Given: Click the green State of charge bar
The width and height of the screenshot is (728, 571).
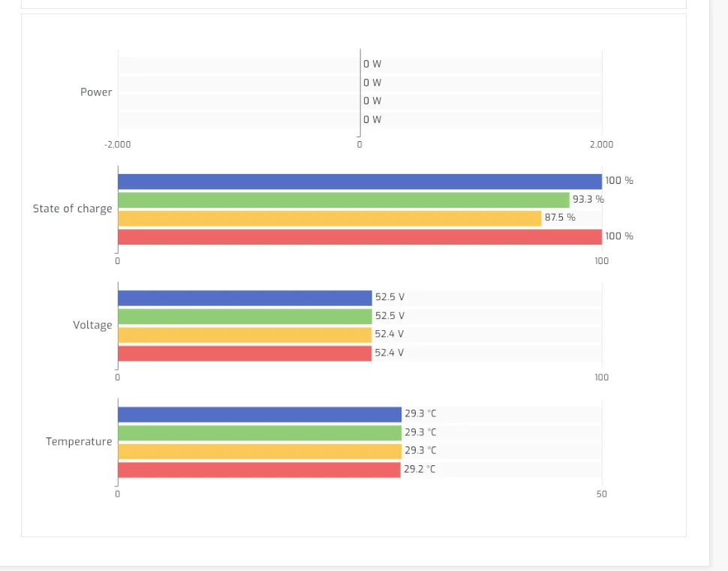Looking at the screenshot, I should [344, 200].
